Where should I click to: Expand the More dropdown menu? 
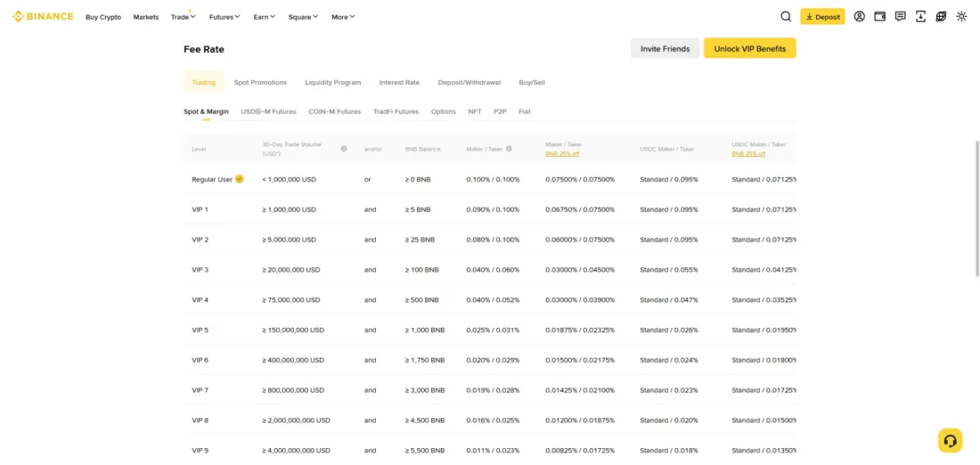[343, 17]
